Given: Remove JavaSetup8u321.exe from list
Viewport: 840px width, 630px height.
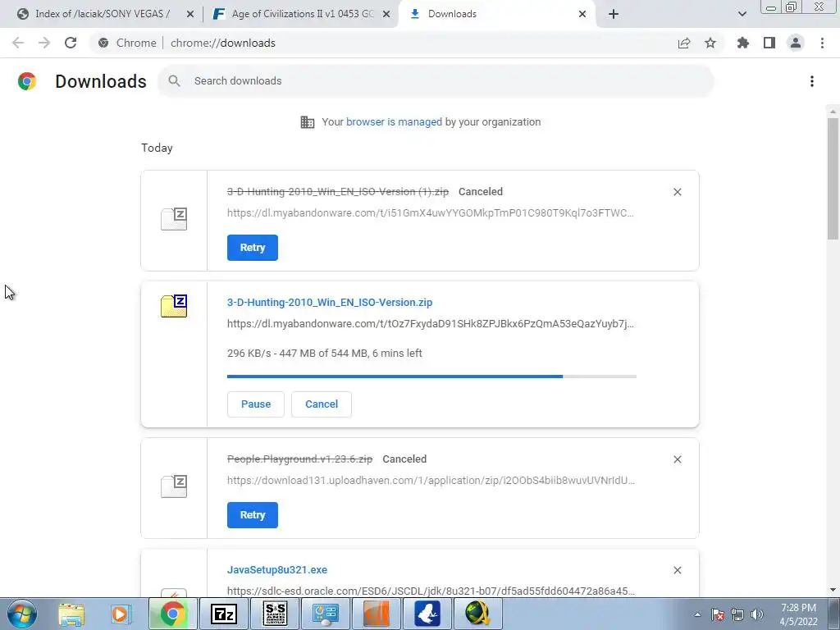Looking at the screenshot, I should click(x=677, y=570).
